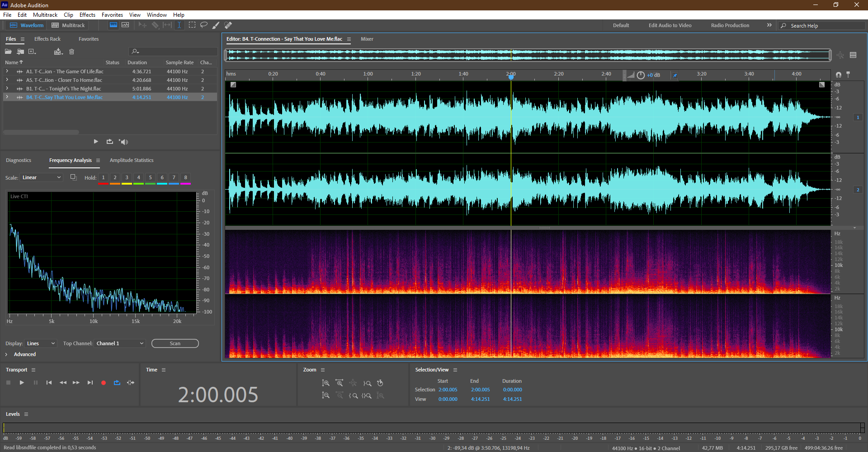Click the Open File folder icon

coord(8,52)
